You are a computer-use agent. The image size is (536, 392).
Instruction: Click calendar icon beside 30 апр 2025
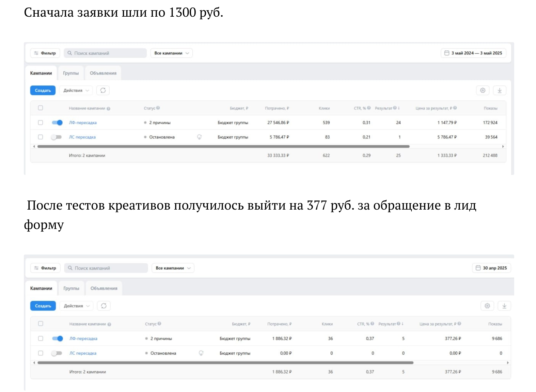pos(478,268)
